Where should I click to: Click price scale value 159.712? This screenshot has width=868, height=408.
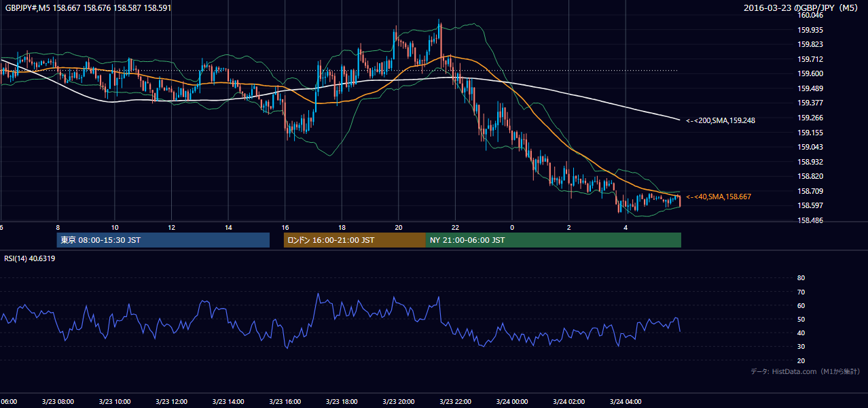tap(810, 59)
